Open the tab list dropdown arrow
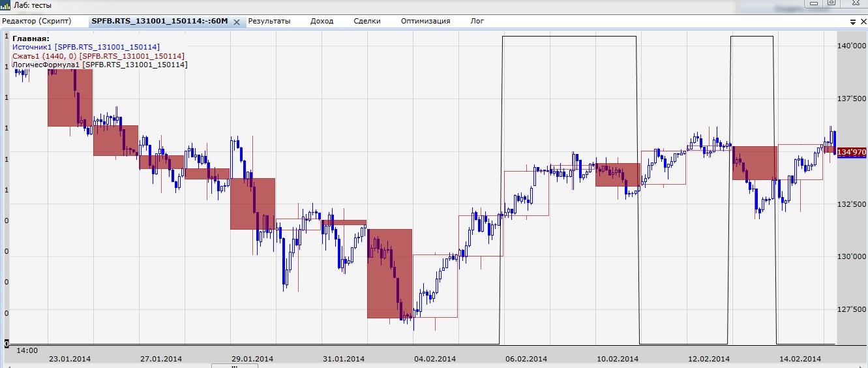868x368 pixels. coord(853,22)
